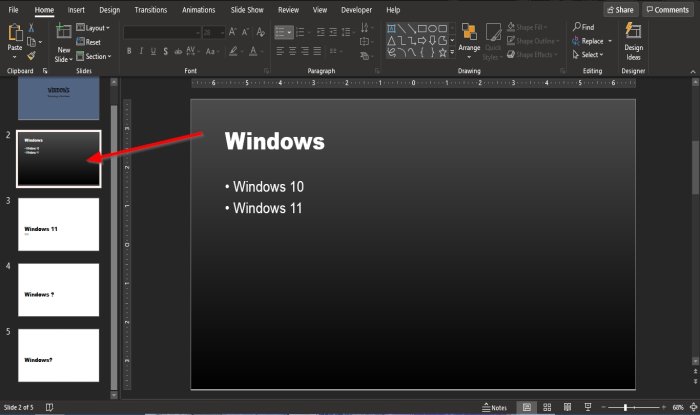
Task: Open the Transitions tab
Action: 150,9
